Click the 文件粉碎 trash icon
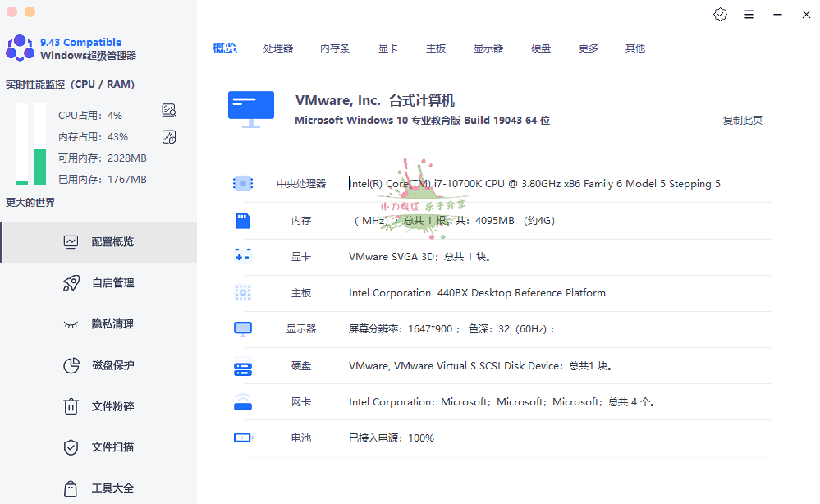Screen dimensions: 820x504 tap(71, 406)
